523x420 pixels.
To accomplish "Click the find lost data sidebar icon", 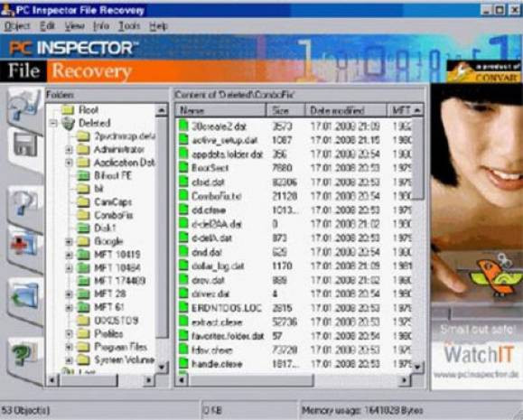I will click(x=24, y=202).
